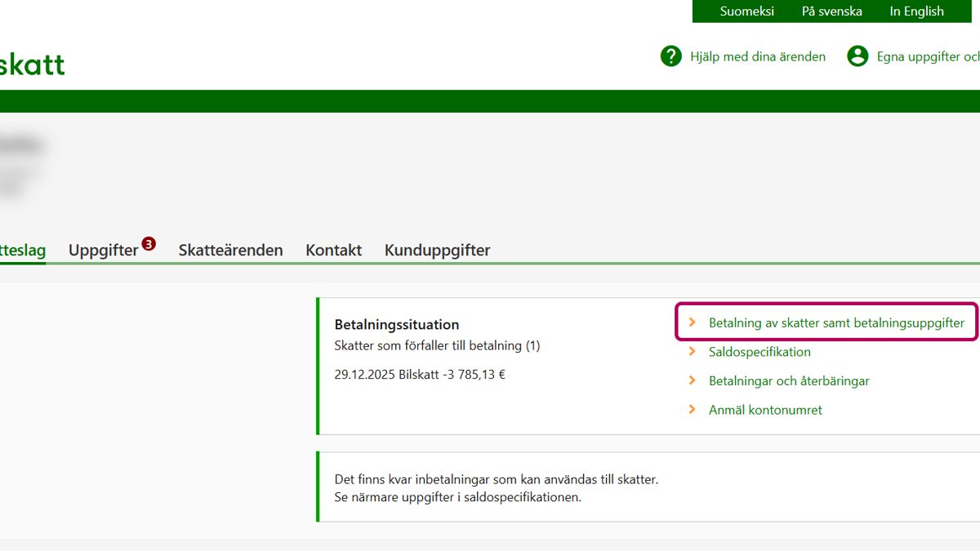This screenshot has height=551, width=980.
Task: Click the user profile icon
Action: (x=857, y=56)
